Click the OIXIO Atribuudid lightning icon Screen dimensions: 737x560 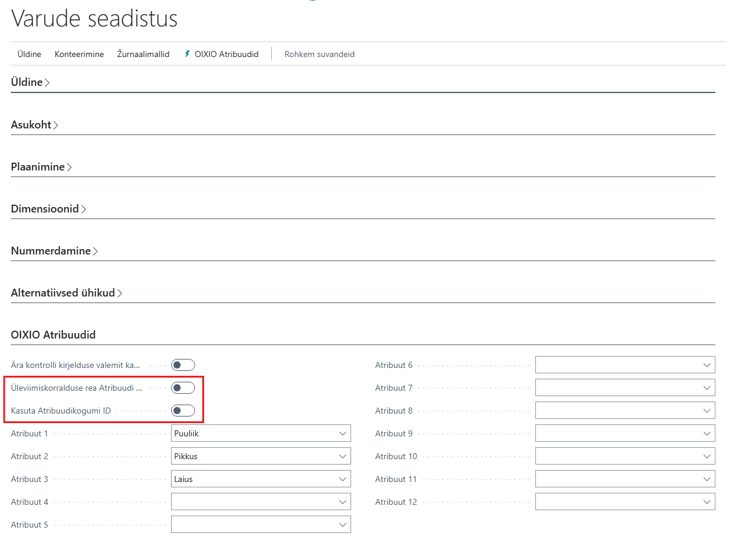pos(187,54)
